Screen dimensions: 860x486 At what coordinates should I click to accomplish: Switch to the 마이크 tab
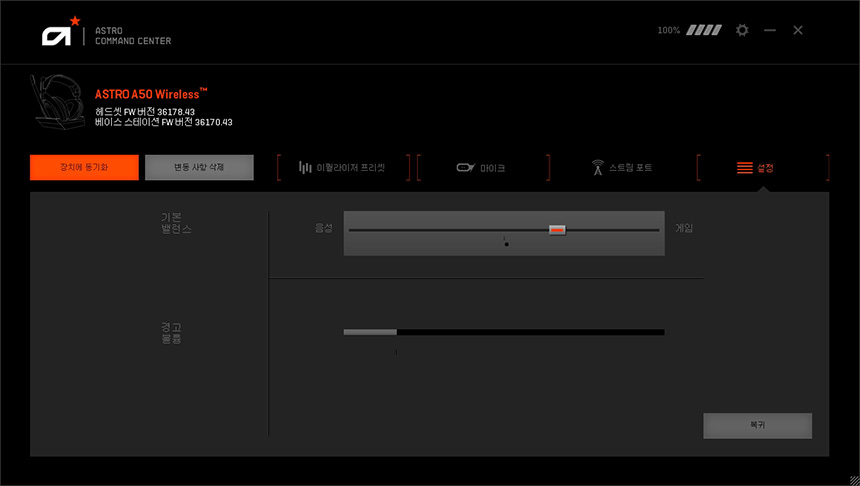pos(483,168)
